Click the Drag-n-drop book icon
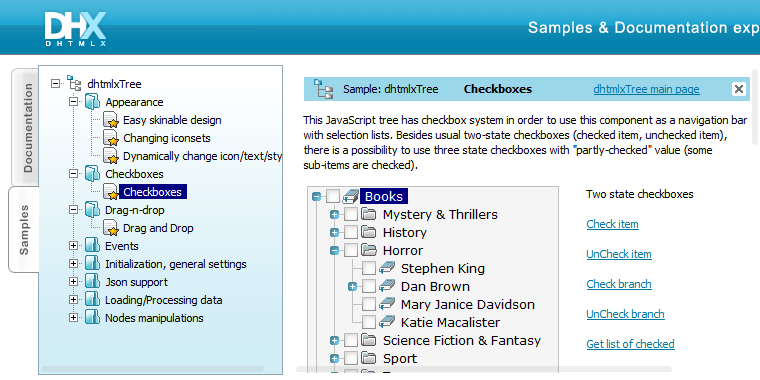The image size is (760, 380). [92, 210]
